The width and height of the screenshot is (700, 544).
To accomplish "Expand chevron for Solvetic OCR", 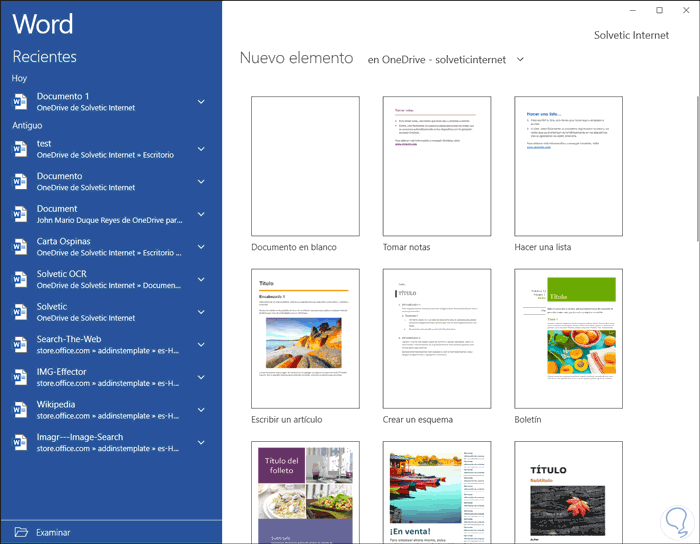I will click(201, 279).
